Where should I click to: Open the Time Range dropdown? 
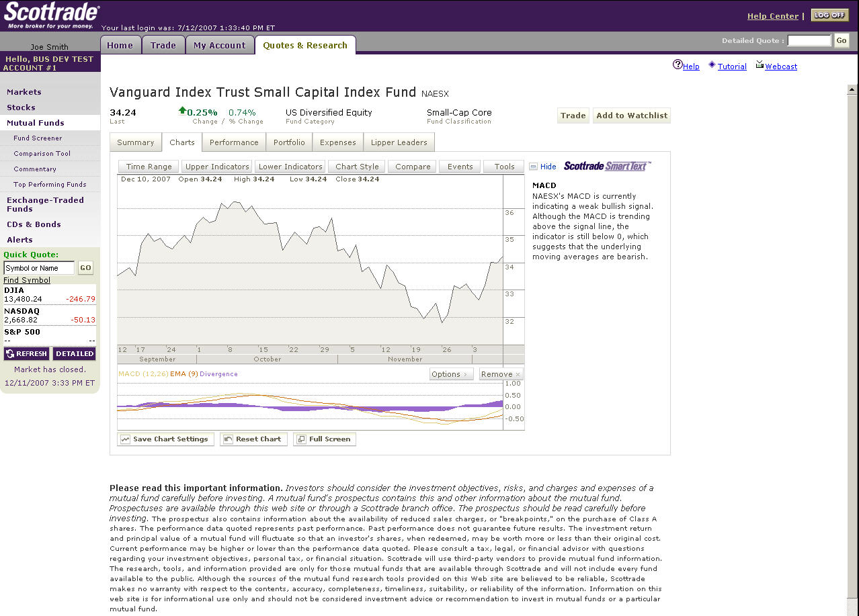click(x=149, y=167)
